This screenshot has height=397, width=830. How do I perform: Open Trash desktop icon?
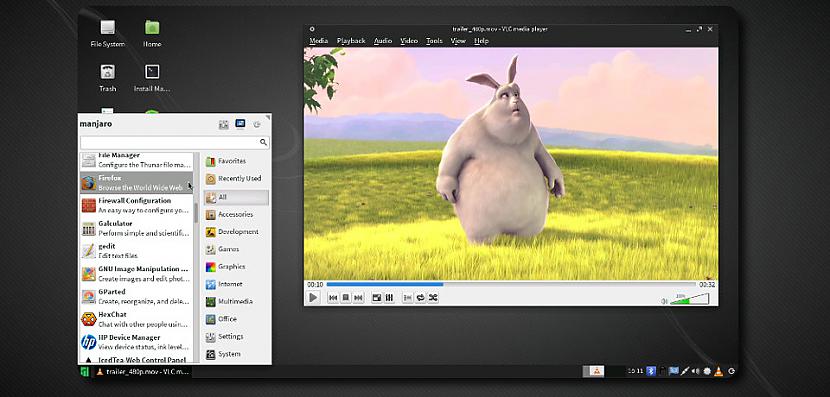click(107, 78)
